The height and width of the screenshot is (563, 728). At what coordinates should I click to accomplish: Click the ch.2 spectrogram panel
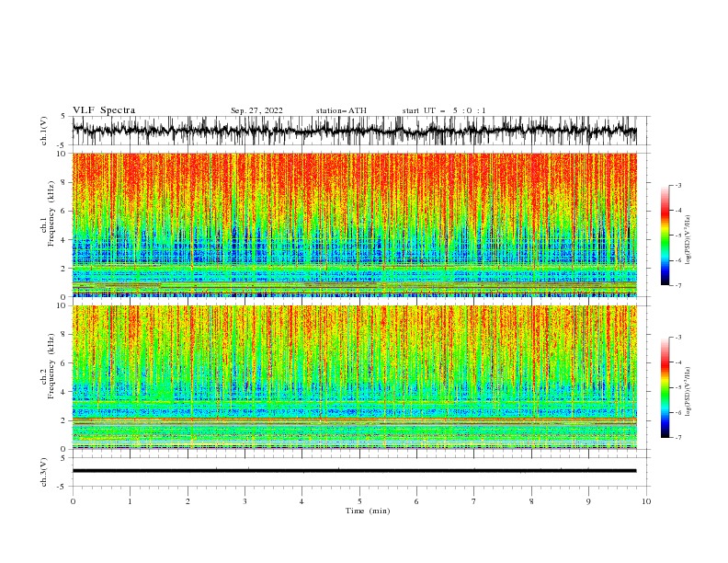355,377
